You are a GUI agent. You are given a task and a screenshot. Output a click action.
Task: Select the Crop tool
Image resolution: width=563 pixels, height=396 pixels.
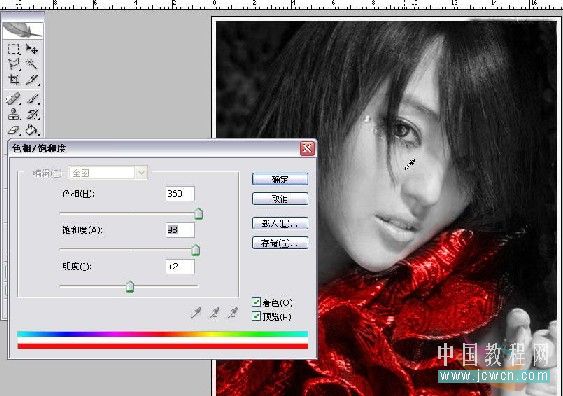pos(14,80)
